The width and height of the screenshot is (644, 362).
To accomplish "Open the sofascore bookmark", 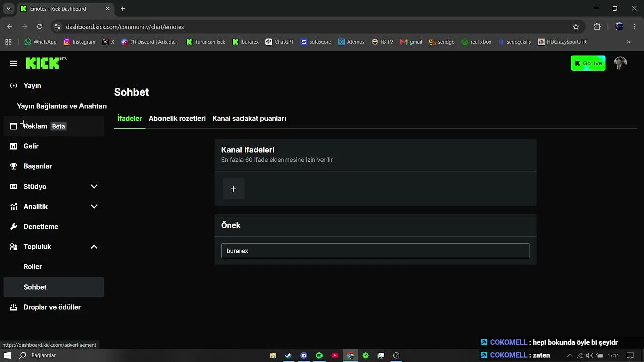I will click(316, 42).
